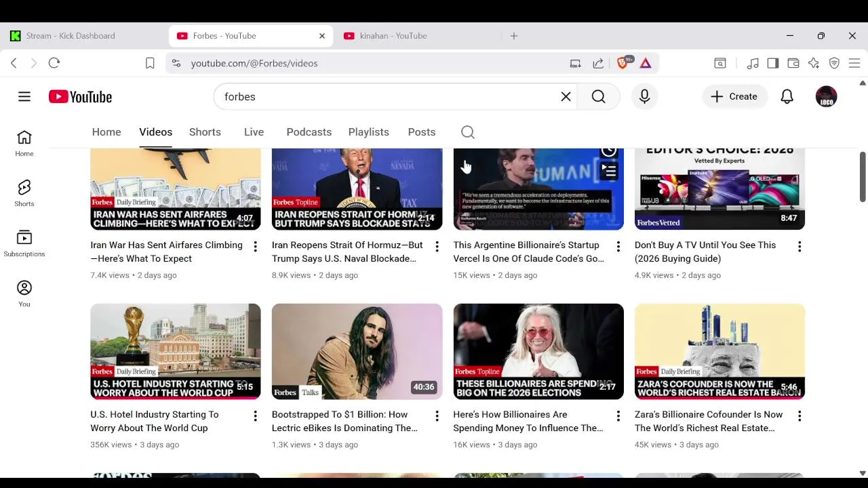Search within the Forbes channel using magnifier icon

[x=468, y=132]
